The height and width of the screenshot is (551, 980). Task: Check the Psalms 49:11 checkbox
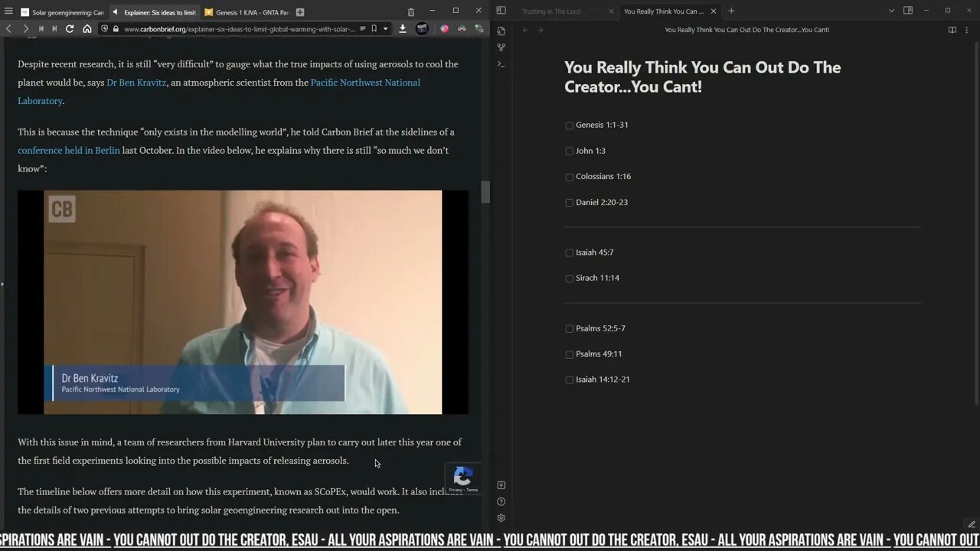point(569,354)
